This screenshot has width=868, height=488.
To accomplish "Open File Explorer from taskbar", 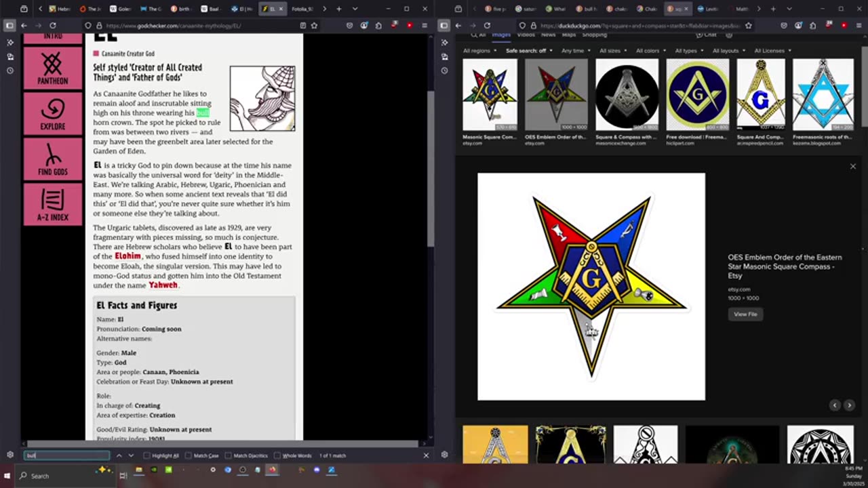I will click(x=138, y=470).
